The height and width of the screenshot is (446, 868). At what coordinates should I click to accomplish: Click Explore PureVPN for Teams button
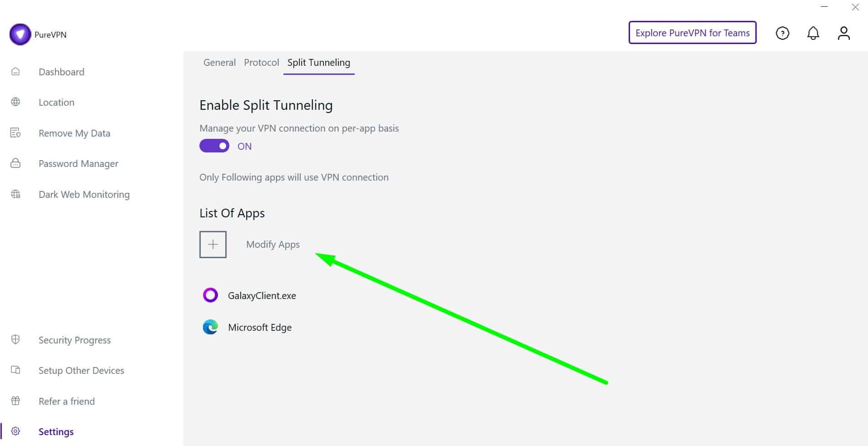click(x=692, y=33)
